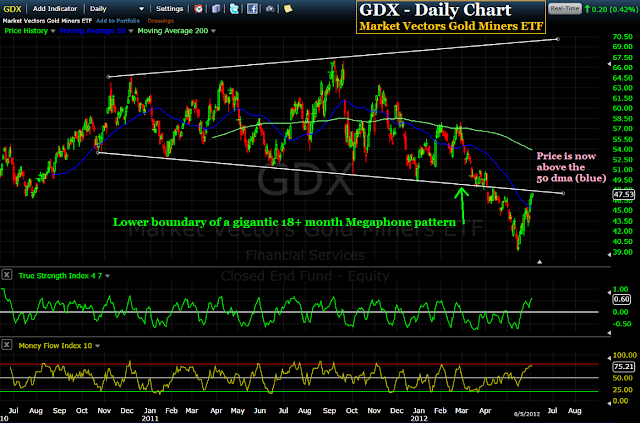This screenshot has width=640, height=423.
Task: Click the upper trendline left endpoint handle
Action: tap(108, 77)
